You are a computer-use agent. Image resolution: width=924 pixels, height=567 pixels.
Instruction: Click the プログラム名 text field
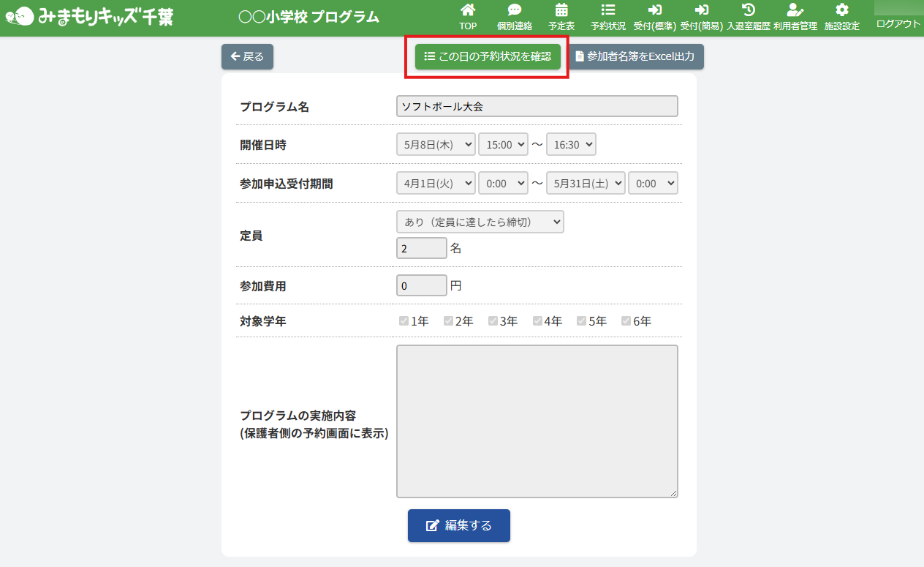click(x=537, y=107)
